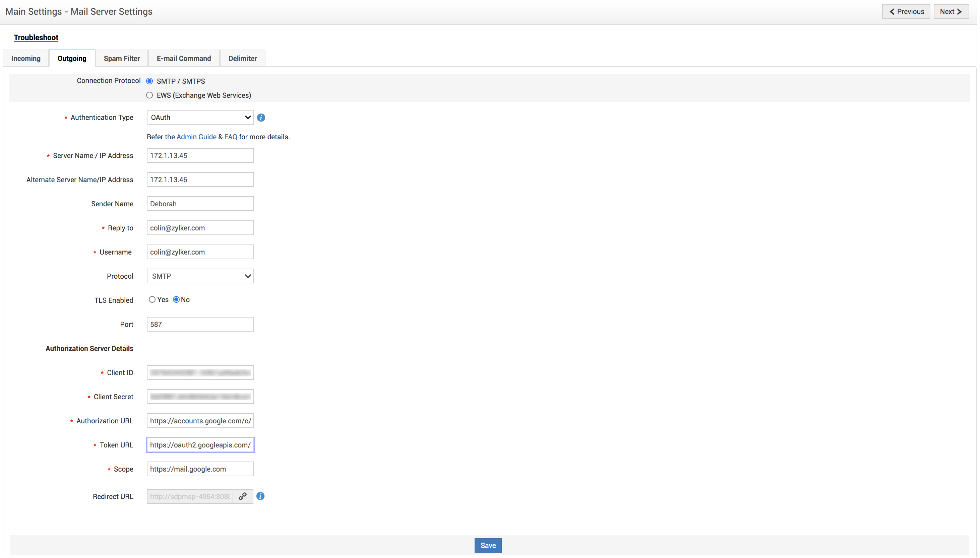980x558 pixels.
Task: Select SMTP / SMTPS connection protocol
Action: coord(149,81)
